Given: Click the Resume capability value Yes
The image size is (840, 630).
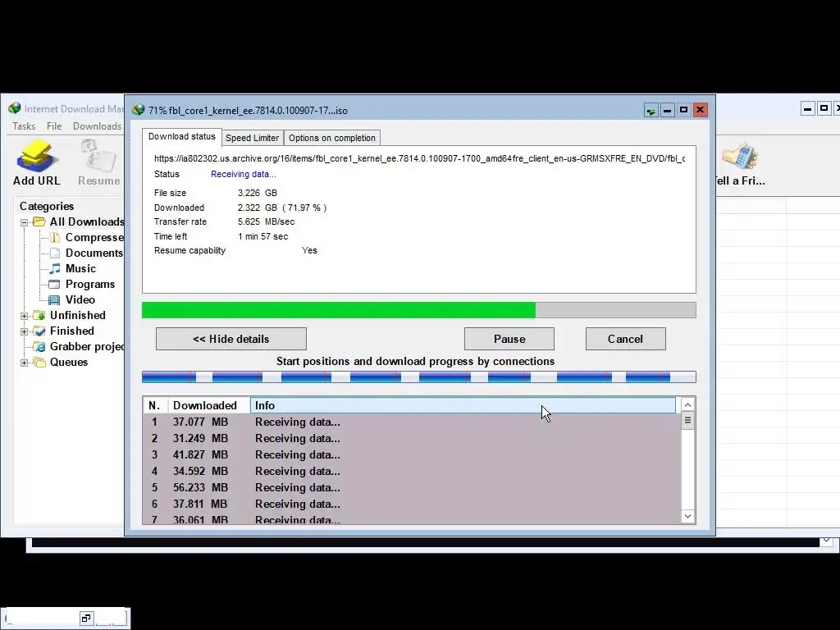Looking at the screenshot, I should [309, 251].
